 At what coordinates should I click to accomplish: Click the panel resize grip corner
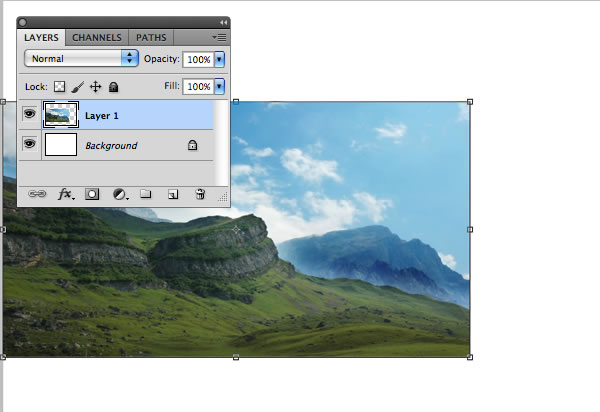pyautogui.click(x=223, y=197)
